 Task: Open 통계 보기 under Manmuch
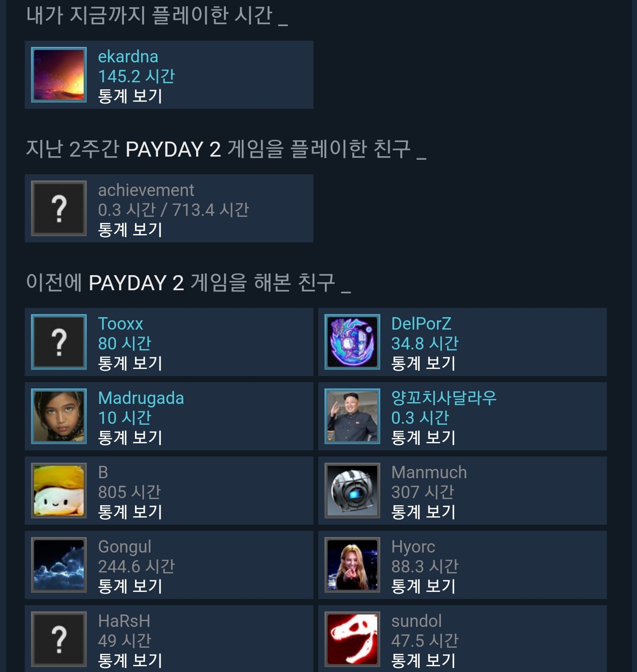point(424,512)
